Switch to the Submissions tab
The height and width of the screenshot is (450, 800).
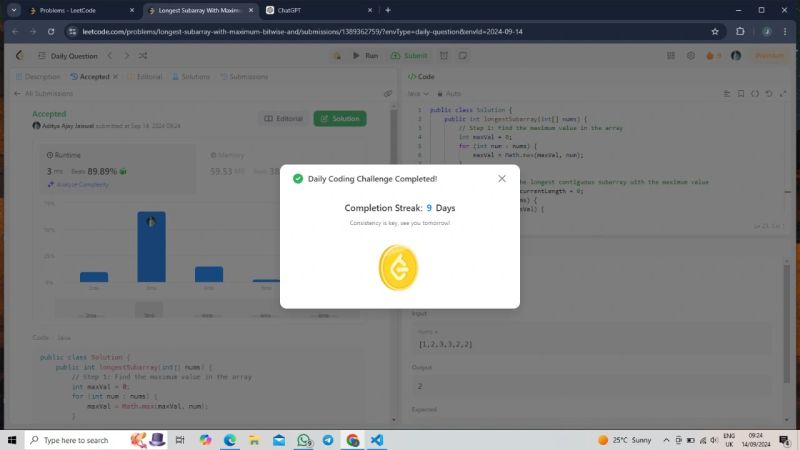pos(244,77)
